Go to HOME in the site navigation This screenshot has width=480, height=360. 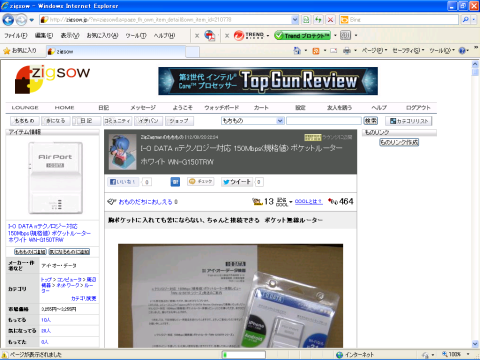click(64, 108)
